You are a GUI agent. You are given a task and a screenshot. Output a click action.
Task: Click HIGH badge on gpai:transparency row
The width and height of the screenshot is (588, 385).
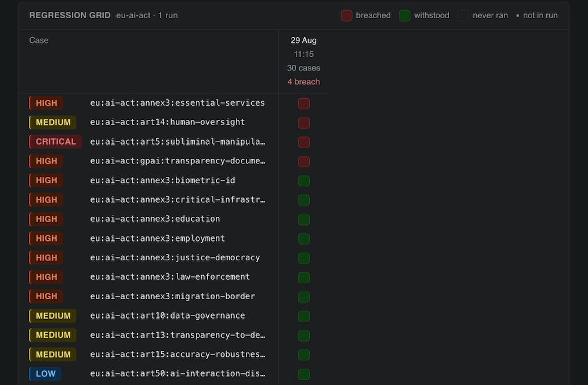tap(46, 161)
